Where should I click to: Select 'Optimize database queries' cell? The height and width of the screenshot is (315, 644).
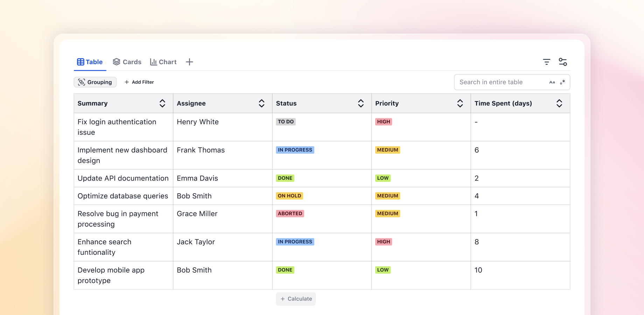(x=124, y=196)
